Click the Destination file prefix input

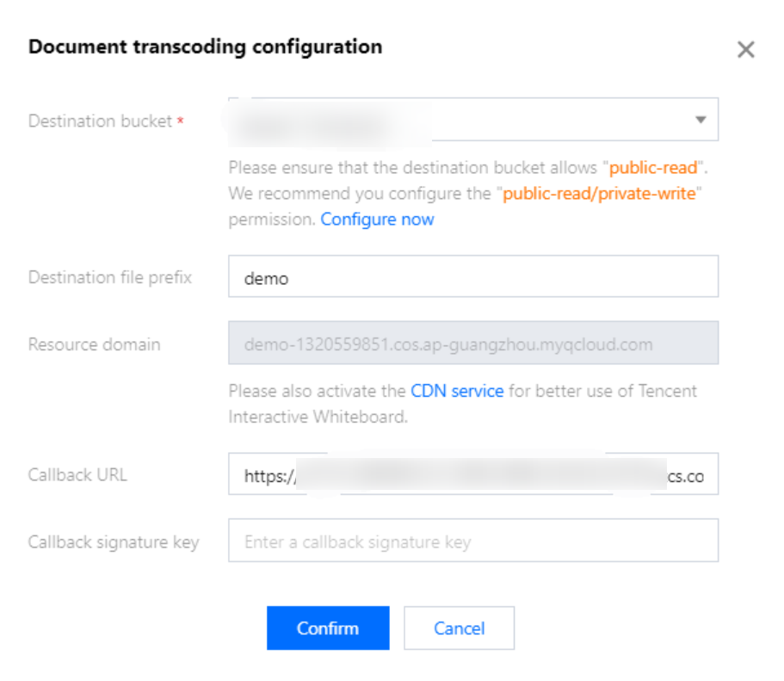coord(472,278)
